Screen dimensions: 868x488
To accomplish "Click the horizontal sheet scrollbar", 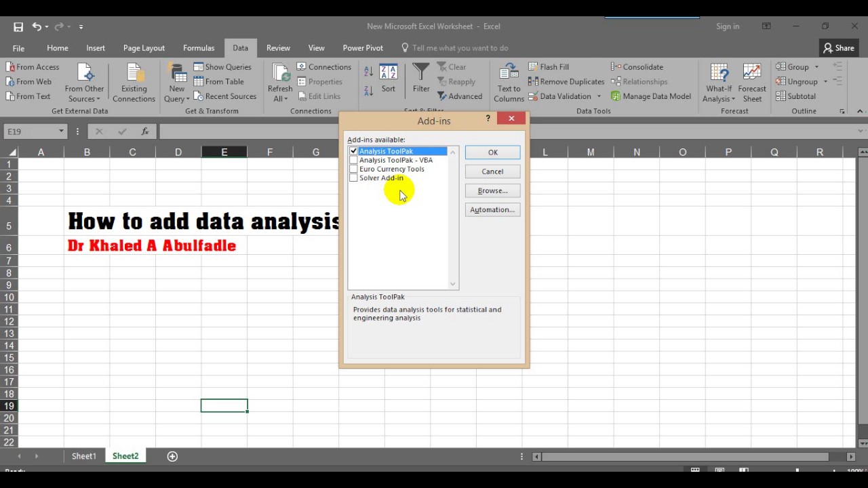I will 685,456.
